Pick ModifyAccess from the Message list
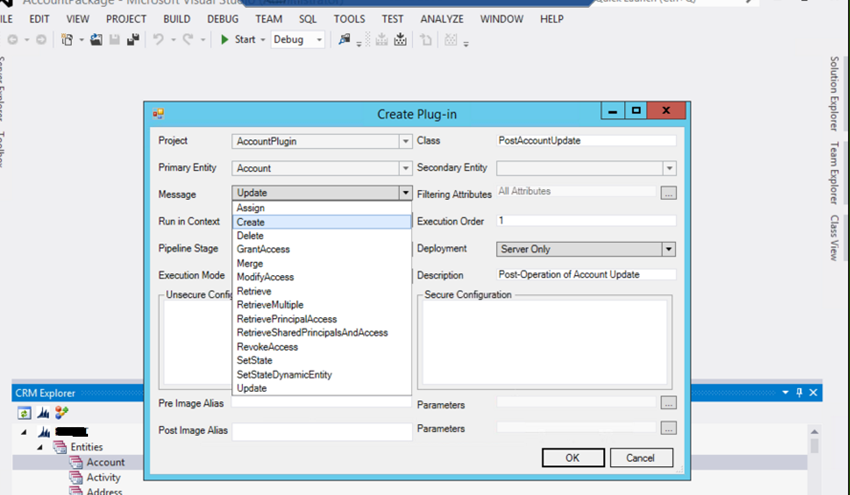 (321, 277)
